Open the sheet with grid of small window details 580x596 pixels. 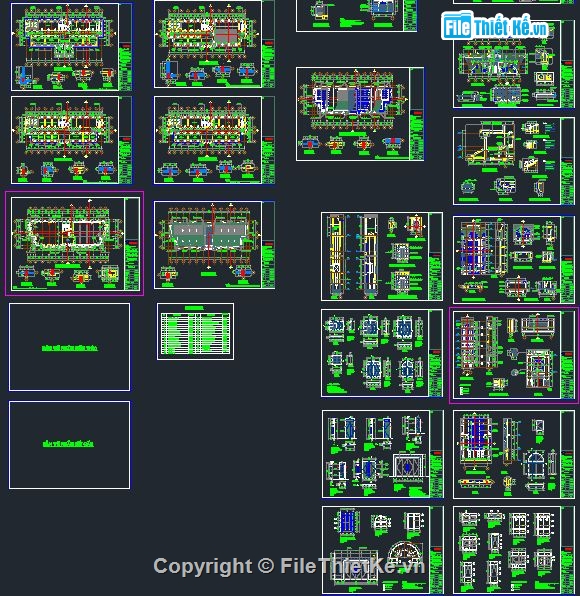point(513,550)
